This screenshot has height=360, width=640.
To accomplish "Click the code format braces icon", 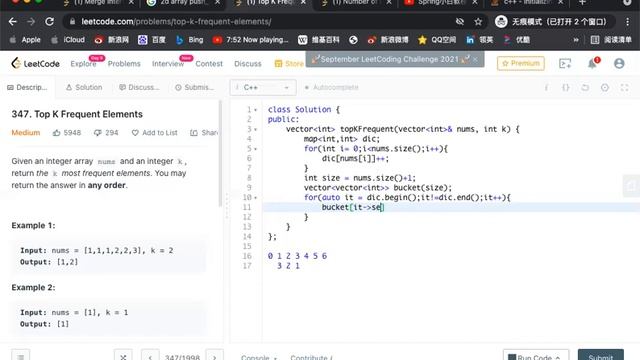I will click(566, 87).
